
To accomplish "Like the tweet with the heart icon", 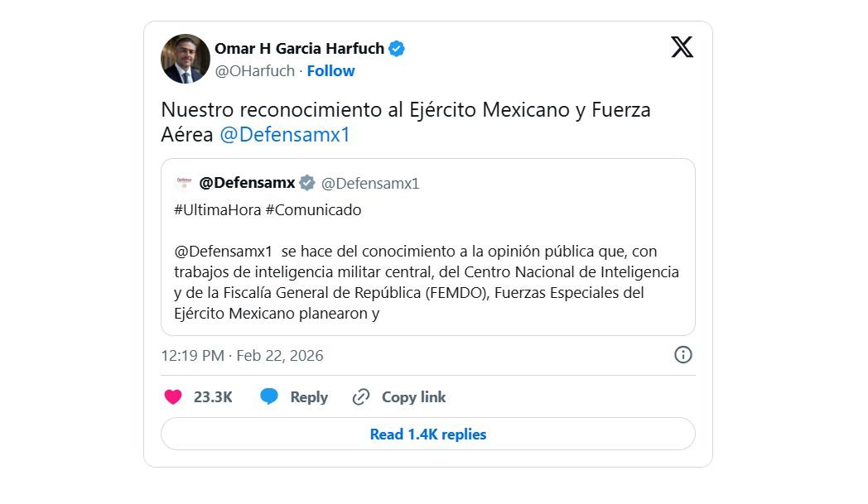I will coord(173,397).
